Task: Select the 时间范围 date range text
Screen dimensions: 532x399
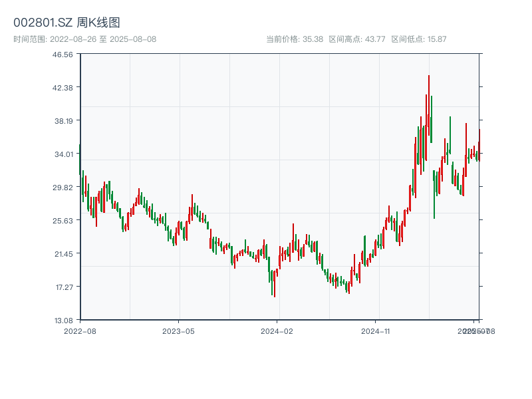Action: pos(85,39)
